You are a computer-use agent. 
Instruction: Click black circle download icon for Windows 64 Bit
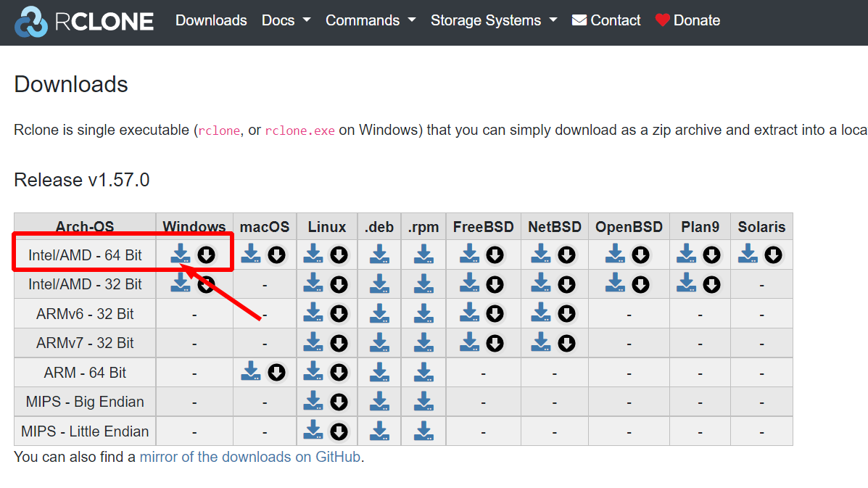pyautogui.click(x=207, y=255)
